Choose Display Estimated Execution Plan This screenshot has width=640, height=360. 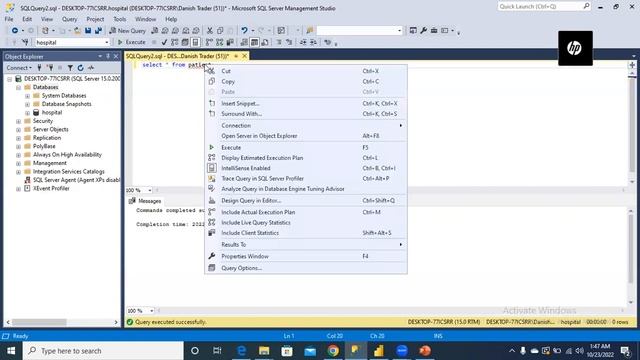306,158
